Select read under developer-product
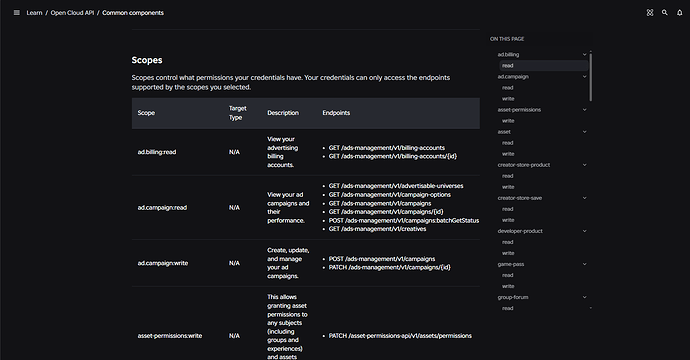Screen dimensions: 690x360 coord(508,242)
